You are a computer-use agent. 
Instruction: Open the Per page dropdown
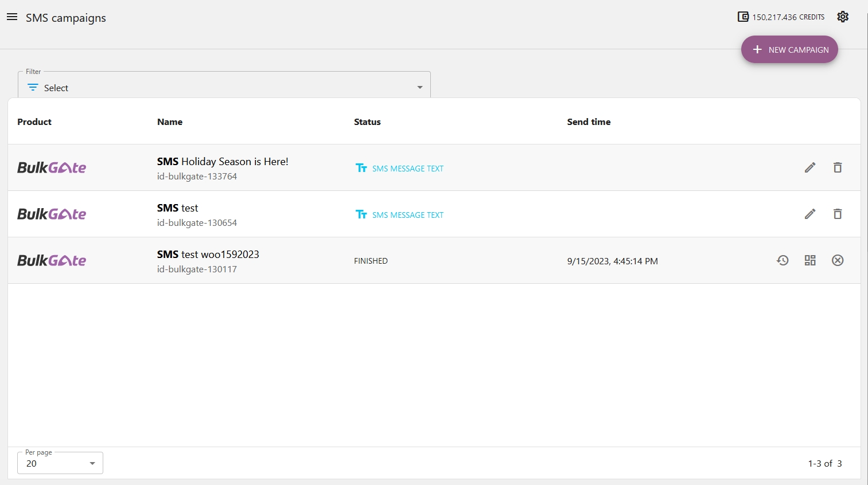pos(60,463)
